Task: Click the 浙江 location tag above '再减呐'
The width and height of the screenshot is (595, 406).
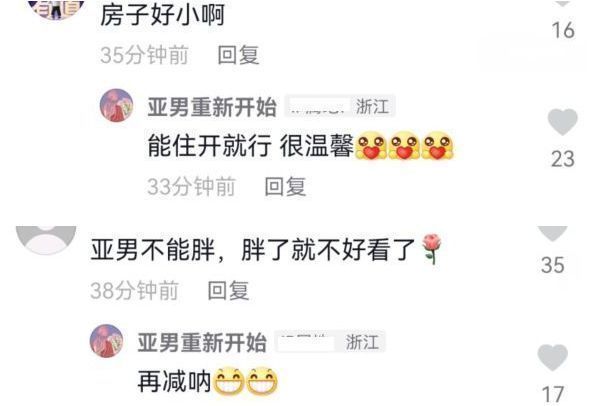Action: [362, 342]
